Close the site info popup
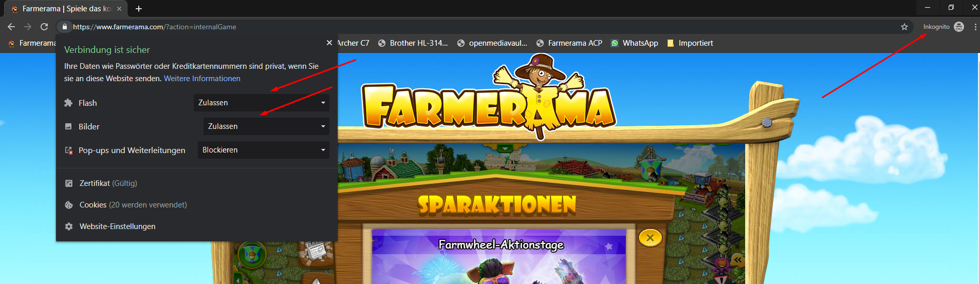 point(329,43)
